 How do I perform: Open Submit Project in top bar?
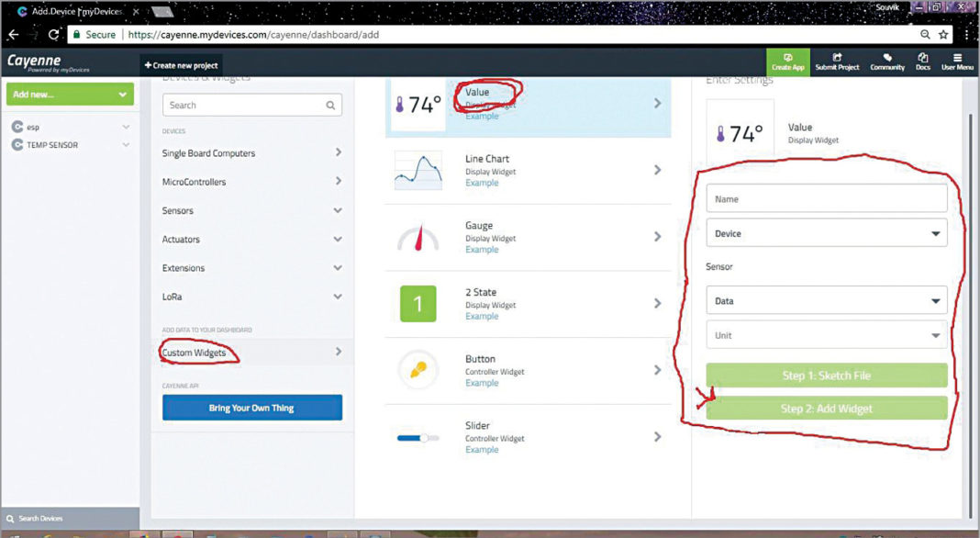click(x=837, y=62)
